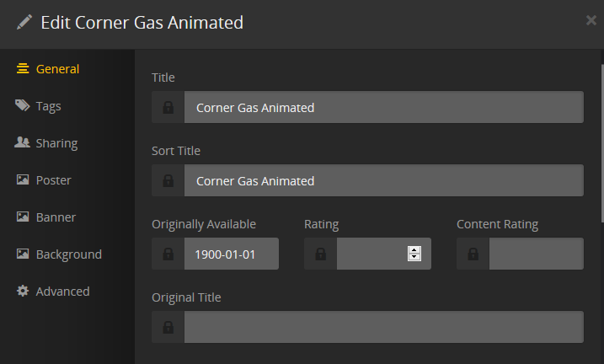Click the Tags icon in sidebar

23,106
